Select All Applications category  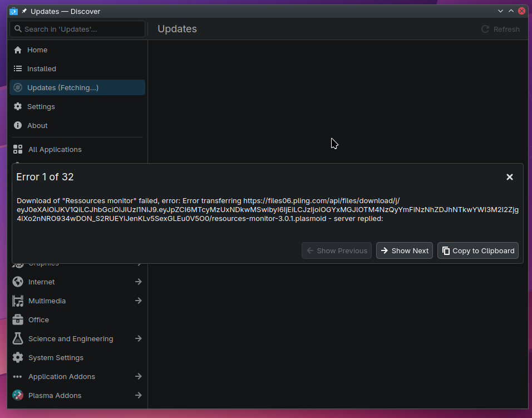pos(77,149)
